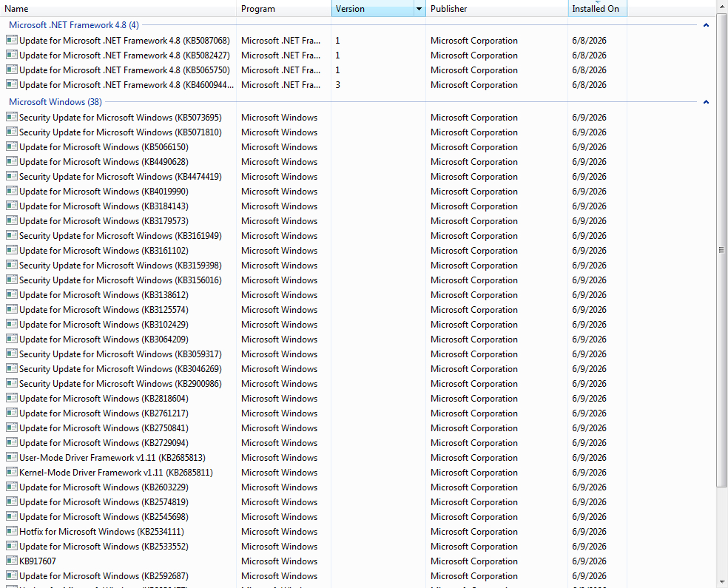Click the icon next to Update KB2592687

pyautogui.click(x=12, y=576)
